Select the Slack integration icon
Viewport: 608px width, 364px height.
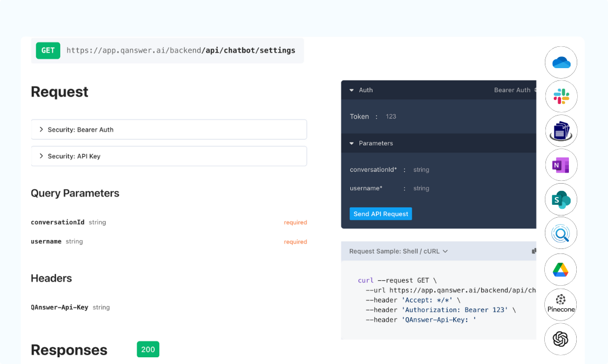(560, 96)
